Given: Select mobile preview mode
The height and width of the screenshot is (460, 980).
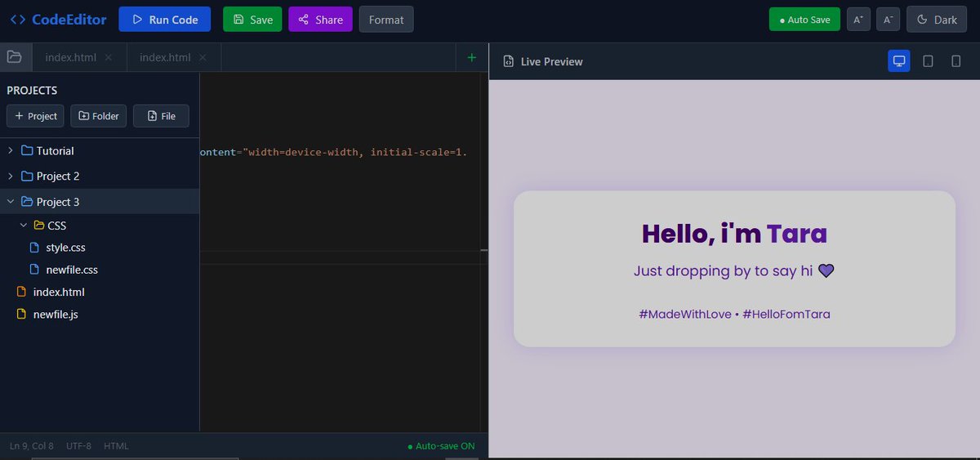Looking at the screenshot, I should tap(955, 61).
